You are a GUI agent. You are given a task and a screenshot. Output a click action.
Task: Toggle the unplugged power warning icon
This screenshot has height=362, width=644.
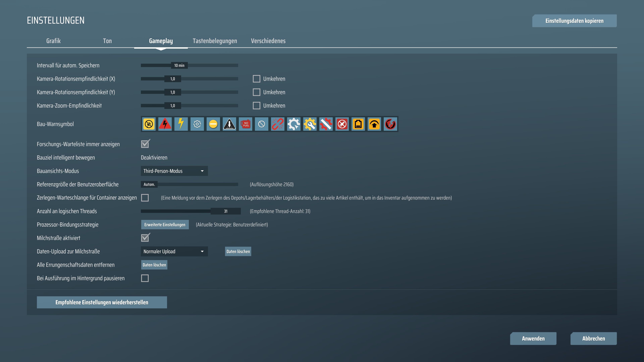[x=149, y=124]
